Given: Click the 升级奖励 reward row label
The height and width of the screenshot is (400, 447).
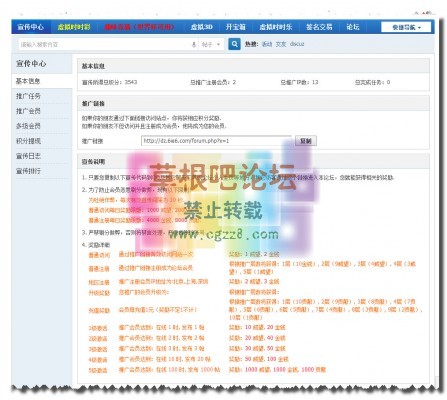Looking at the screenshot, I should [99, 293].
